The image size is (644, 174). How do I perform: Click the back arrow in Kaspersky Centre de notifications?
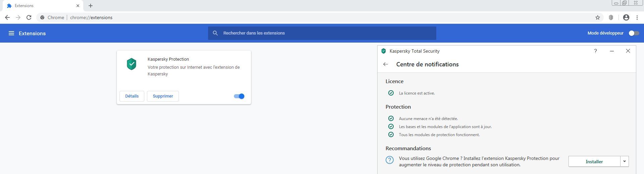(386, 64)
